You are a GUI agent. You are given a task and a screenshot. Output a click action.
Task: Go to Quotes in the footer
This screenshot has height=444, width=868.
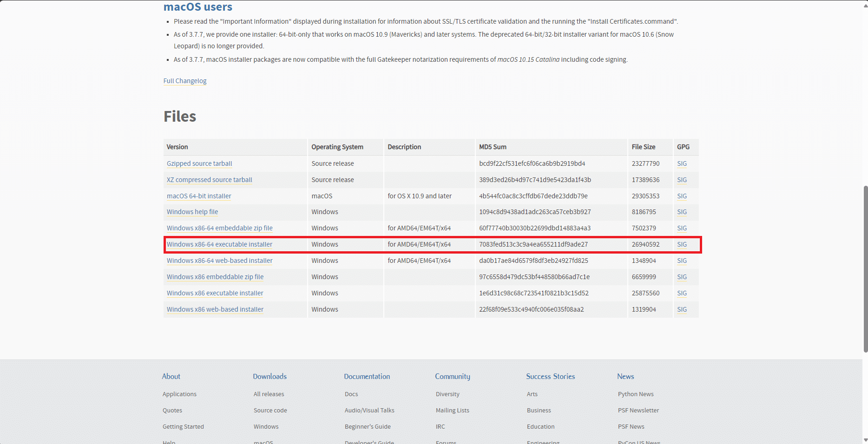click(172, 410)
